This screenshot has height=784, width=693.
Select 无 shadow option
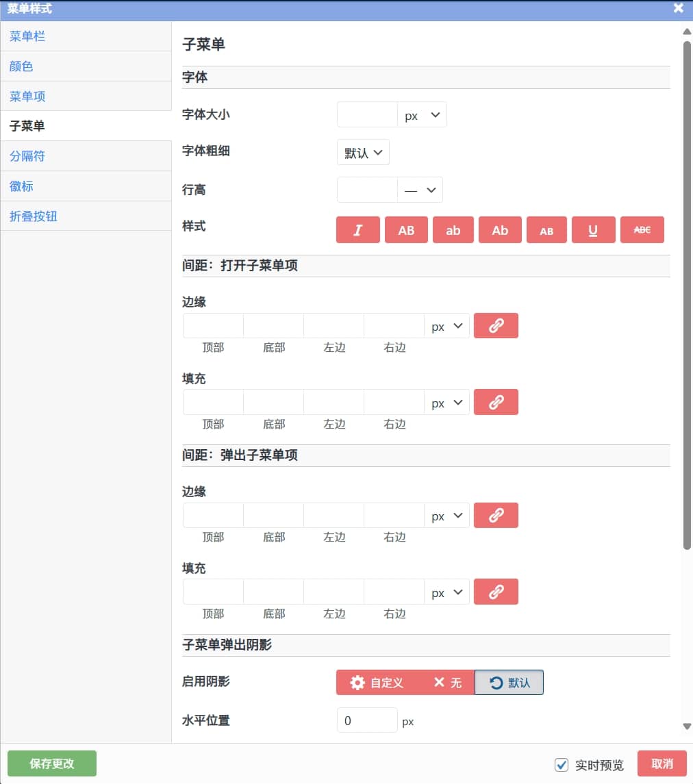coord(448,683)
